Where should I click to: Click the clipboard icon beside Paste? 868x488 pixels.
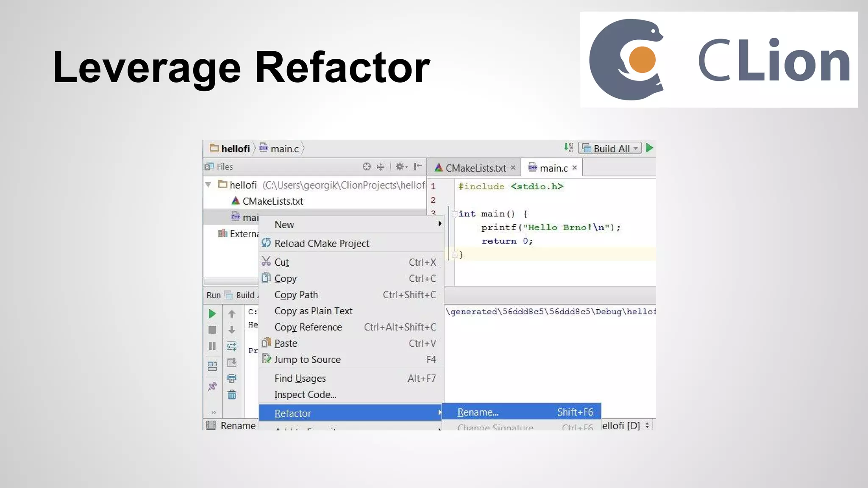coord(266,342)
